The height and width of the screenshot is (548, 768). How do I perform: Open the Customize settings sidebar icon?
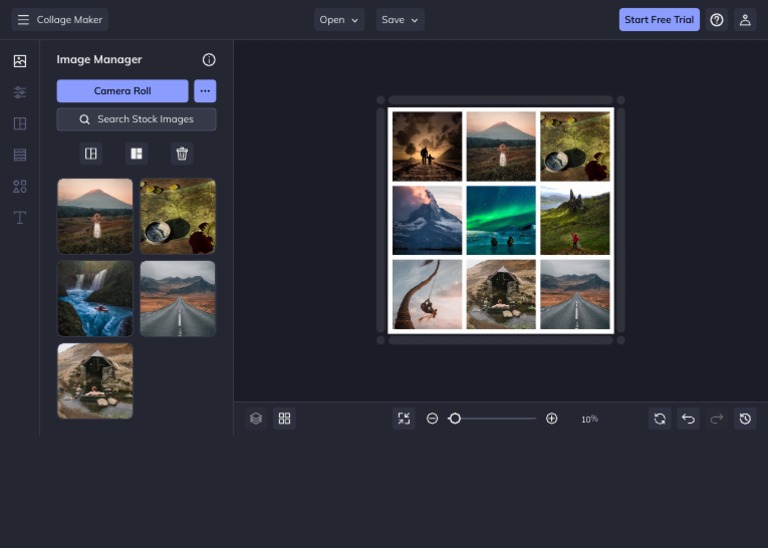pos(20,92)
